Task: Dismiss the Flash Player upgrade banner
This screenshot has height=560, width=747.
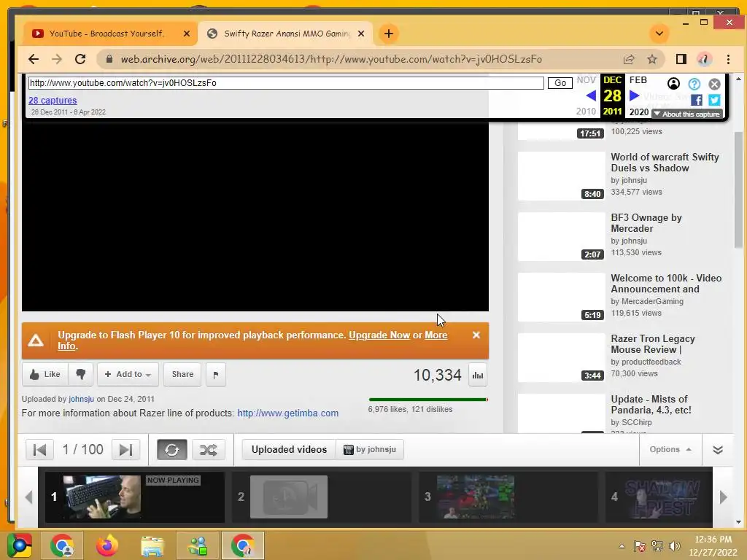Action: (476, 335)
